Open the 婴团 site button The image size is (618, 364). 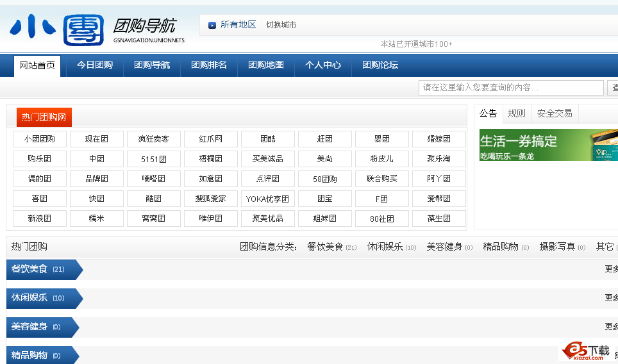pyautogui.click(x=382, y=139)
